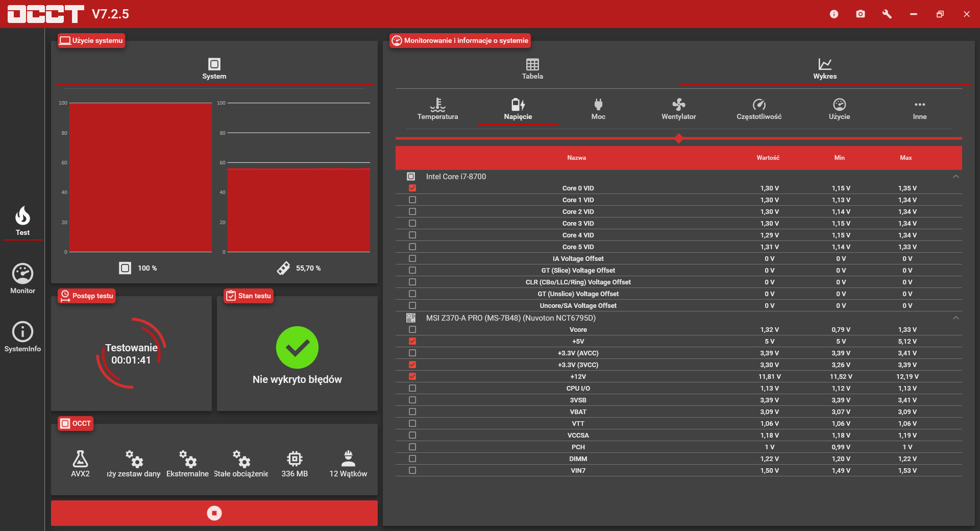The height and width of the screenshot is (531, 980).
Task: Click the Core 4 VID row name
Action: pyautogui.click(x=578, y=235)
